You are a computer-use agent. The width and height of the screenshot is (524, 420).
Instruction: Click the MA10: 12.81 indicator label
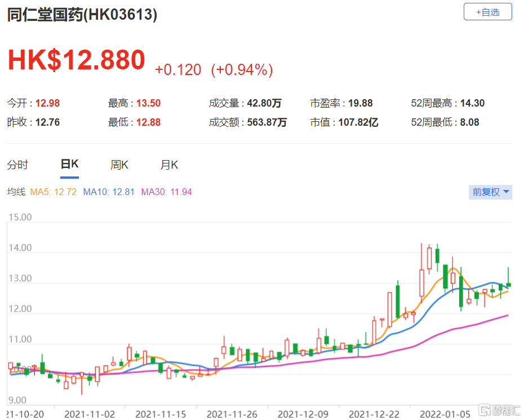(x=109, y=192)
